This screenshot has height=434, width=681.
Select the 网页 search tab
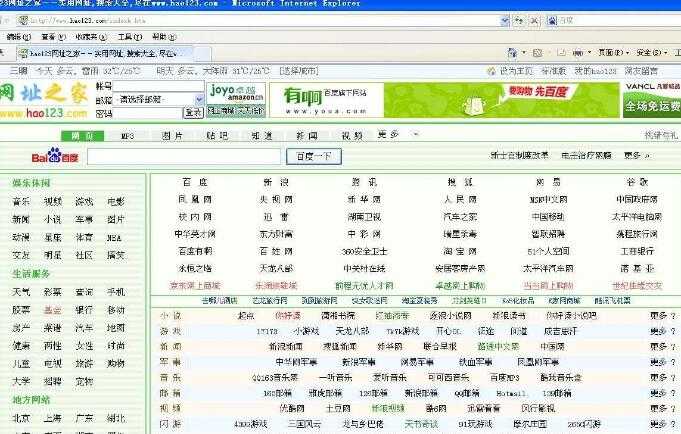point(83,136)
